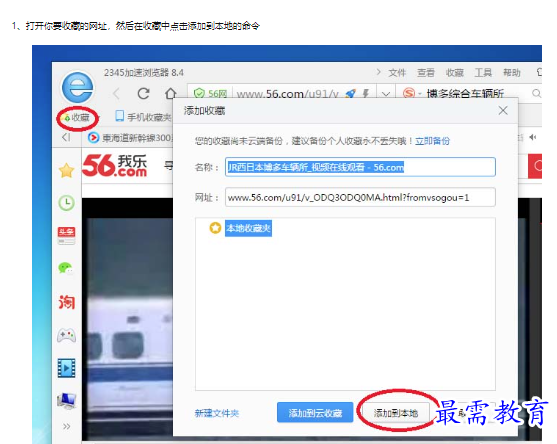Click the 新建文件夹 link

point(217,413)
